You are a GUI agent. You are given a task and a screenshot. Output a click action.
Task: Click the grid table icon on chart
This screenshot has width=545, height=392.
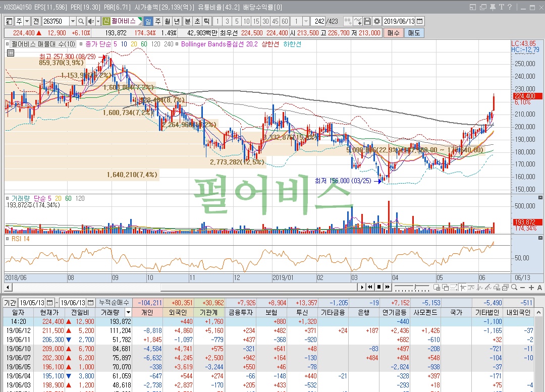(x=11, y=53)
